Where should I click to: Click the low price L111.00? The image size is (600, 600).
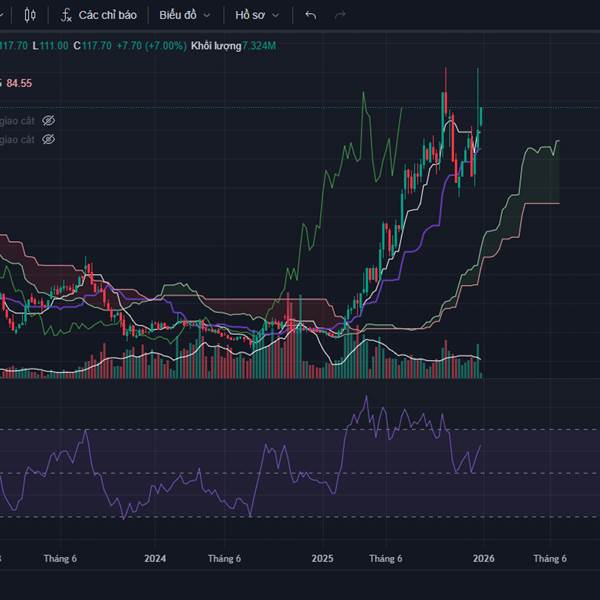(50, 46)
